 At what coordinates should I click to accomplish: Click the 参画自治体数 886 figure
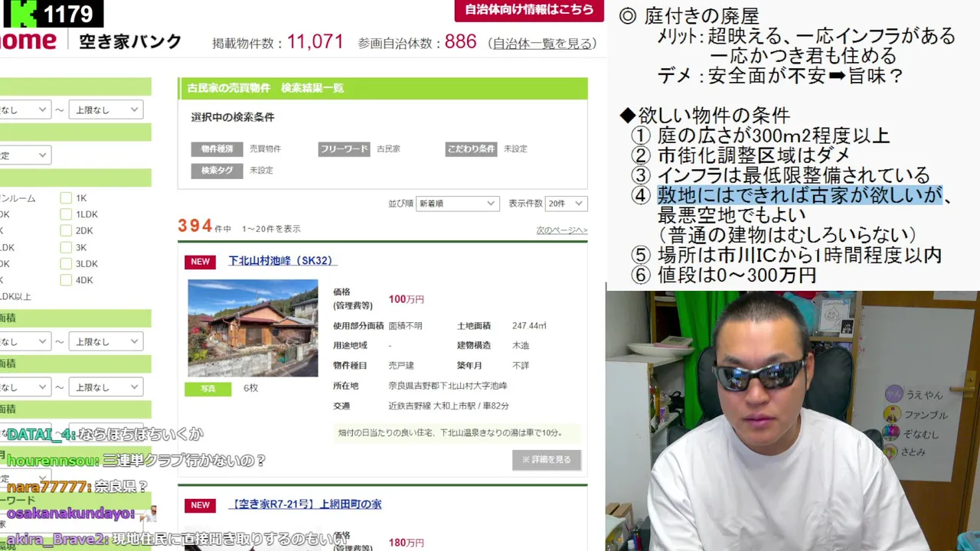click(x=460, y=42)
